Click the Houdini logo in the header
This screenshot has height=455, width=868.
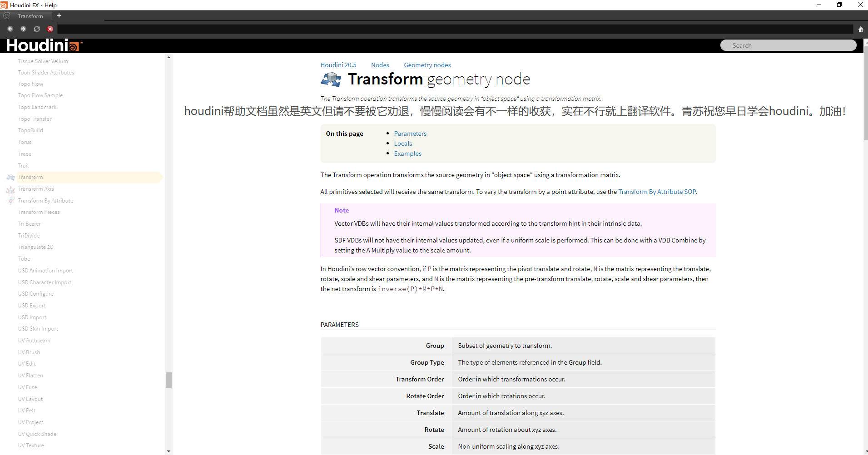pos(44,45)
